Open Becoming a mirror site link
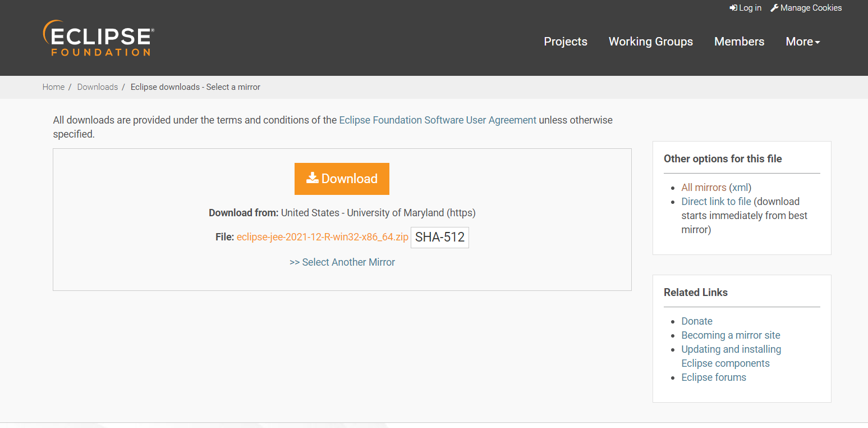This screenshot has width=868, height=428. click(x=731, y=335)
